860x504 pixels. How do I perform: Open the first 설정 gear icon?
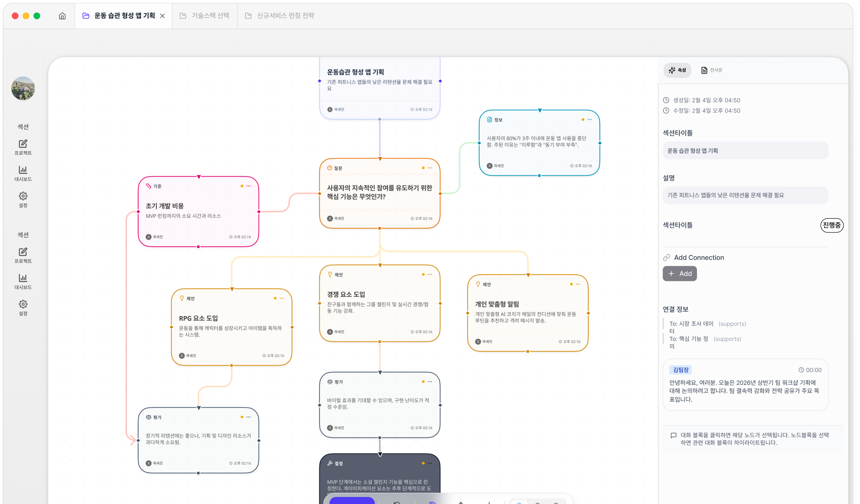pos(23,196)
